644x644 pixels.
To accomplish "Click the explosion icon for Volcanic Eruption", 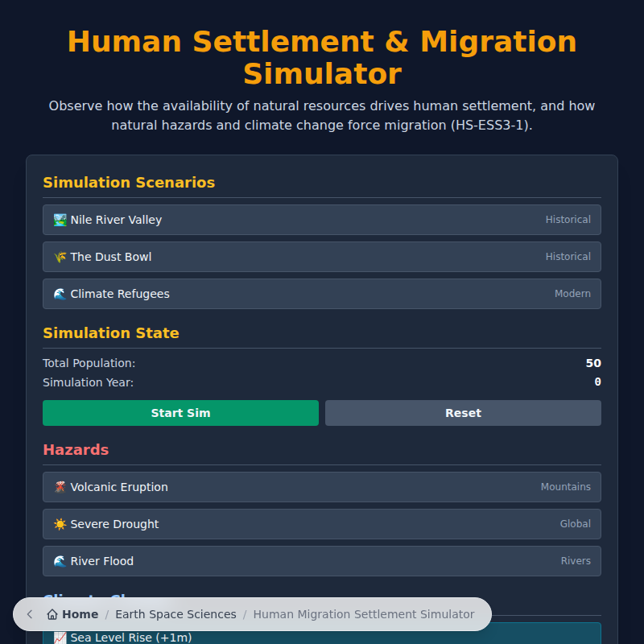I will click(59, 486).
